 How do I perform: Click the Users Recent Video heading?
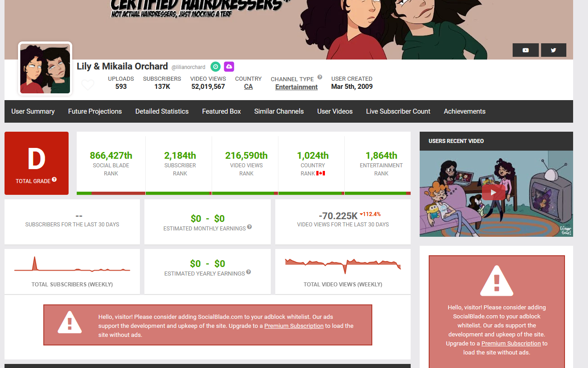[456, 141]
